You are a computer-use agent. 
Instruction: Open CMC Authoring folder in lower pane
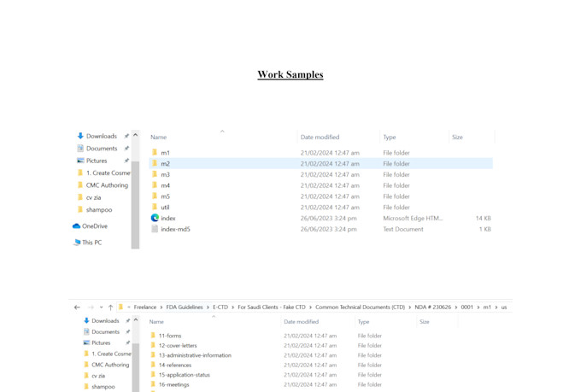tap(110, 365)
